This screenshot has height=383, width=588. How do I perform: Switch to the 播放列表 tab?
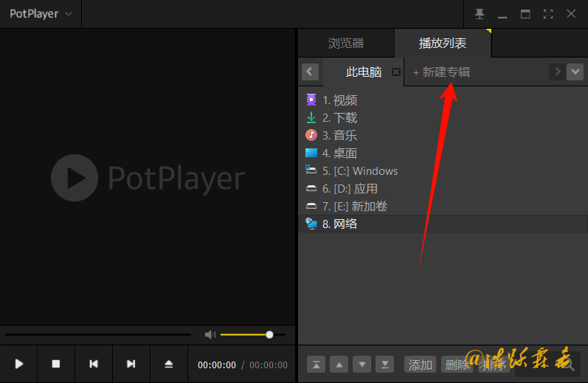point(443,43)
